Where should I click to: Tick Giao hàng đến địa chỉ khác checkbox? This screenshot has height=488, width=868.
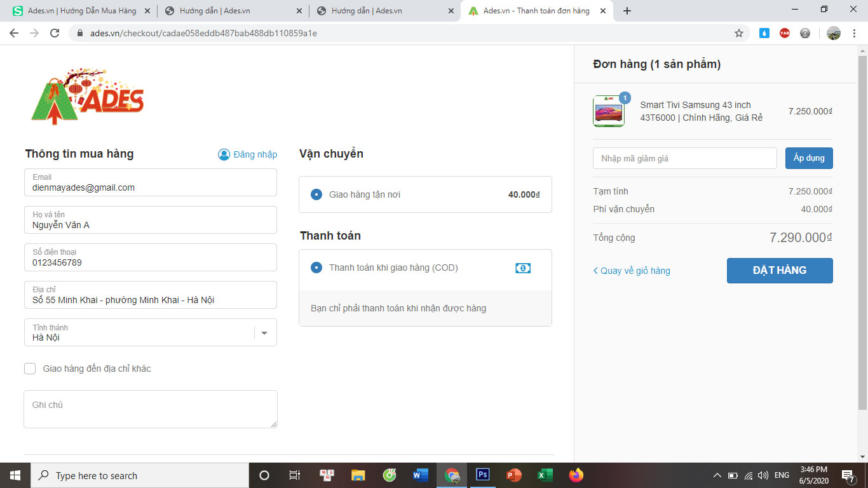click(x=30, y=369)
